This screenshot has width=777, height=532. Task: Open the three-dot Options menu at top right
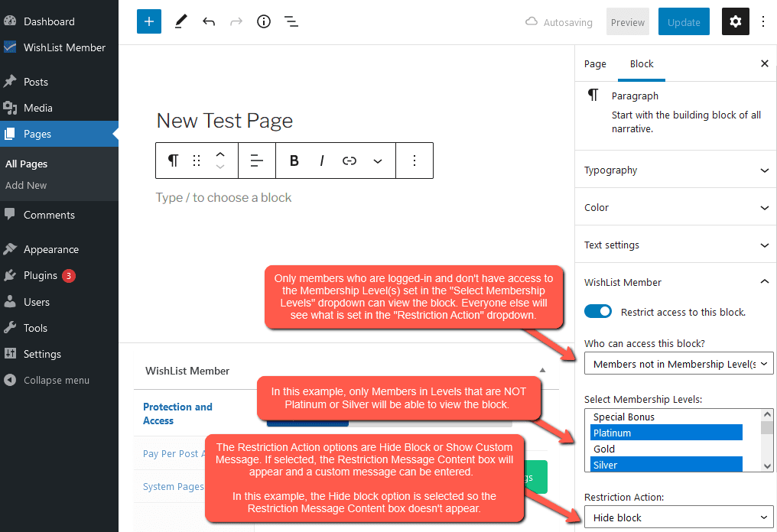click(763, 21)
